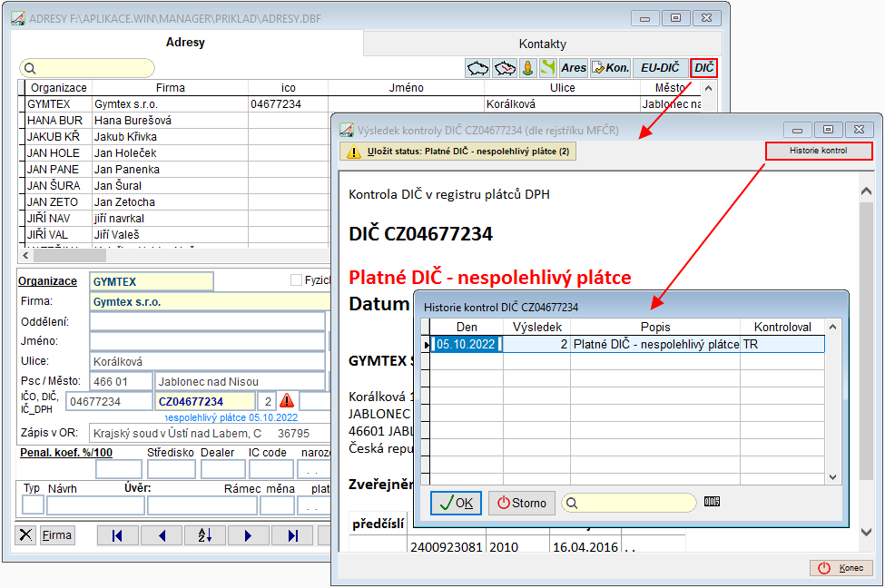Image resolution: width=885 pixels, height=588 pixels.
Task: Click the DIČ field CZ04677234
Action: (x=205, y=401)
